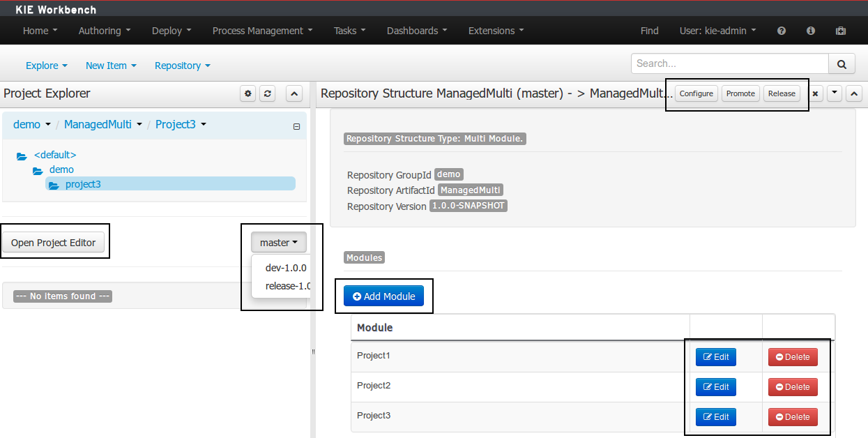The height and width of the screenshot is (438, 868).
Task: Edit the Project1 module with pencil icon
Action: point(715,356)
